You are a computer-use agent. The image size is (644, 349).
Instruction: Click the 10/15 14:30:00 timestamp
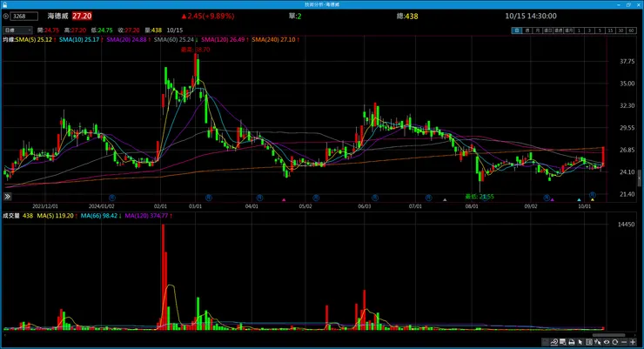[x=531, y=16]
